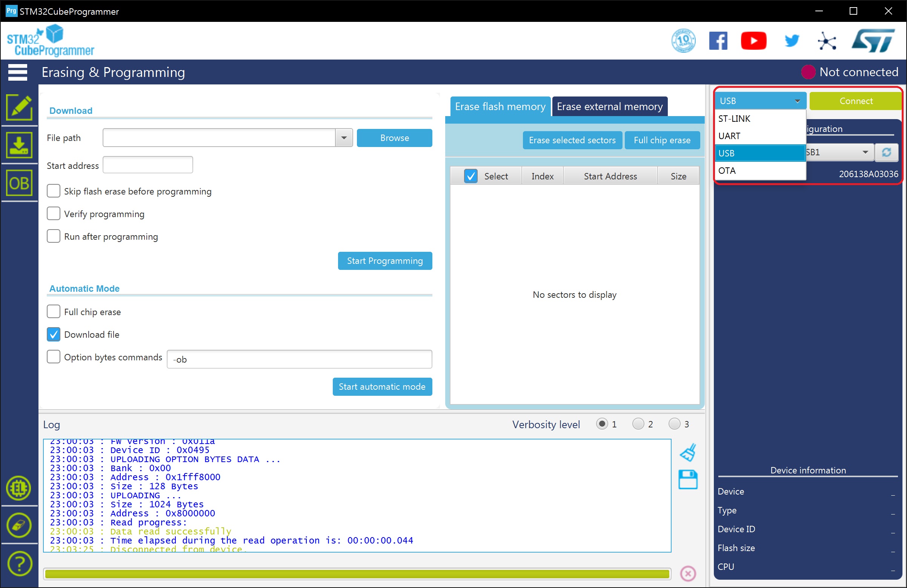The width and height of the screenshot is (907, 588).
Task: Refresh the USB port list
Action: (886, 152)
